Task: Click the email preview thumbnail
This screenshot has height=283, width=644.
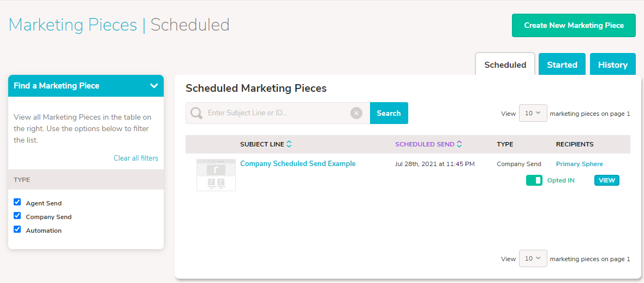Action: tap(216, 175)
